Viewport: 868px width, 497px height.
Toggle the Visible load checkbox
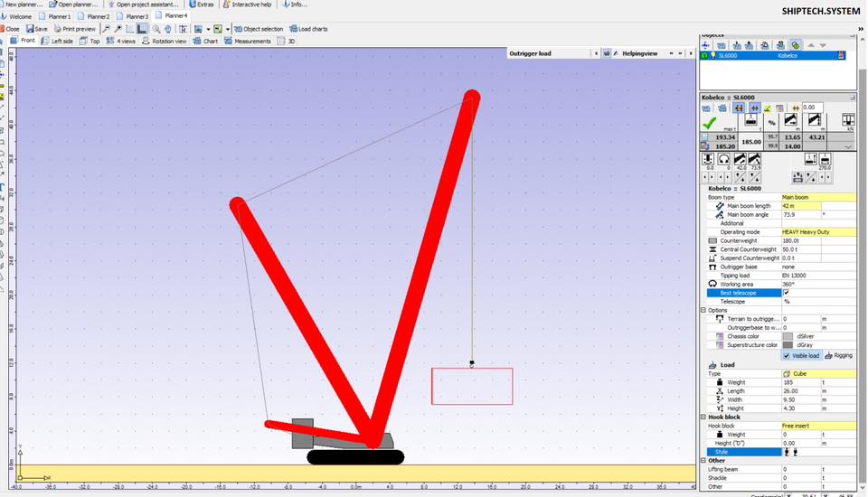pyautogui.click(x=787, y=356)
